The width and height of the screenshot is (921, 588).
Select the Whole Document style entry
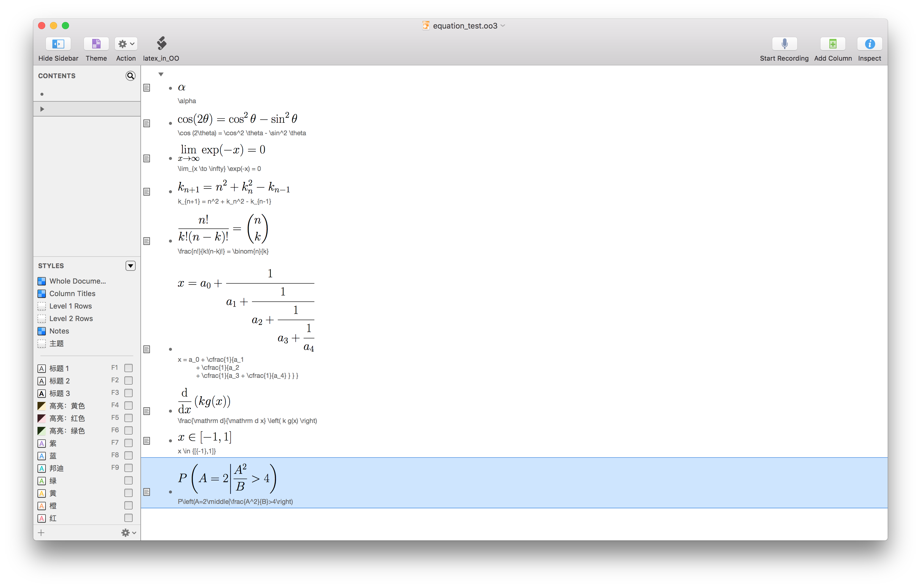pyautogui.click(x=78, y=281)
